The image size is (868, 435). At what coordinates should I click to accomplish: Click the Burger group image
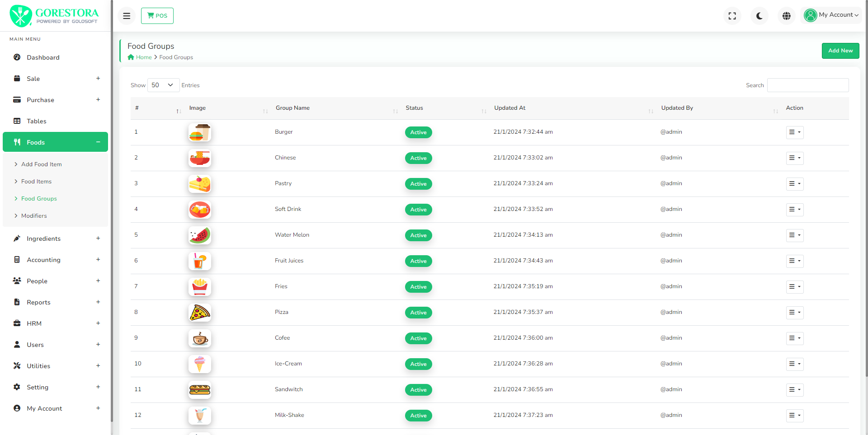click(200, 132)
